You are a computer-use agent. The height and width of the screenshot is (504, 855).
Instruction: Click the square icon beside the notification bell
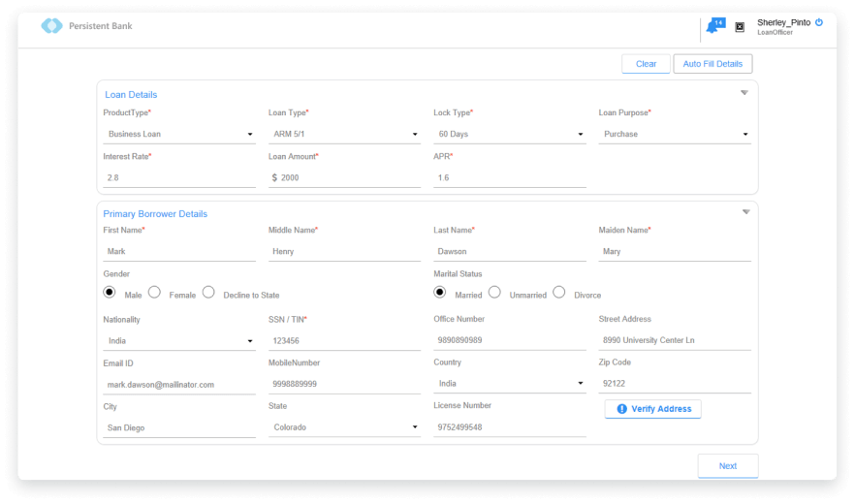740,27
